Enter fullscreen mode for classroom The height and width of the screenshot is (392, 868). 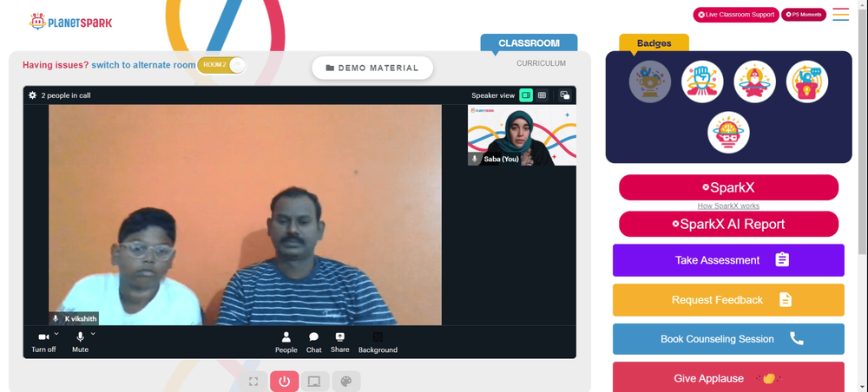(253, 382)
